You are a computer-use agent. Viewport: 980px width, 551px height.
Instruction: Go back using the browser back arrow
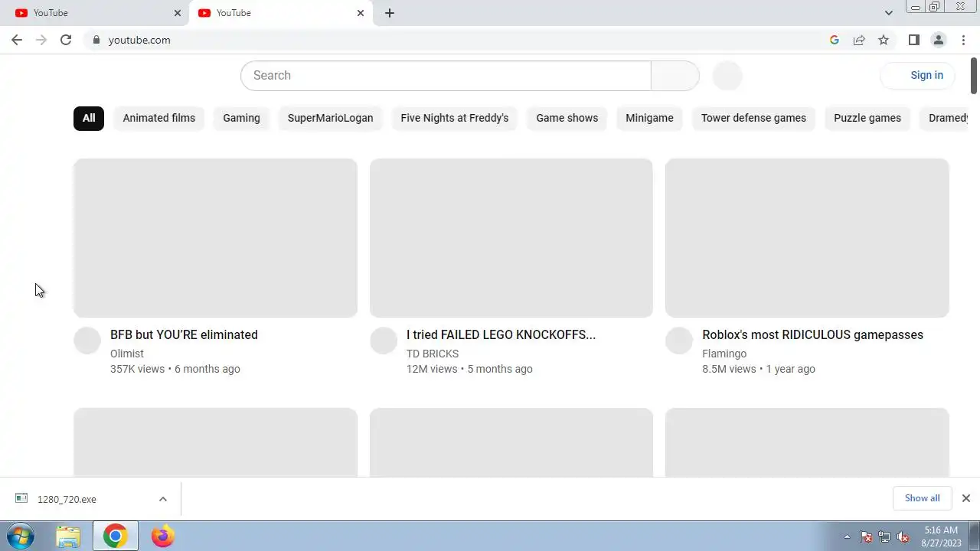tap(17, 40)
